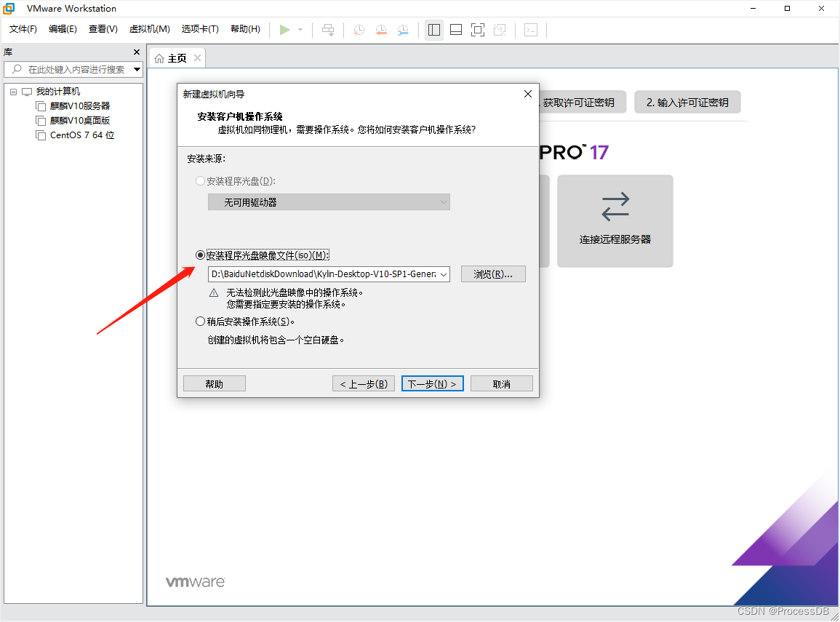Open the 选项卡(T) menu

(200, 29)
